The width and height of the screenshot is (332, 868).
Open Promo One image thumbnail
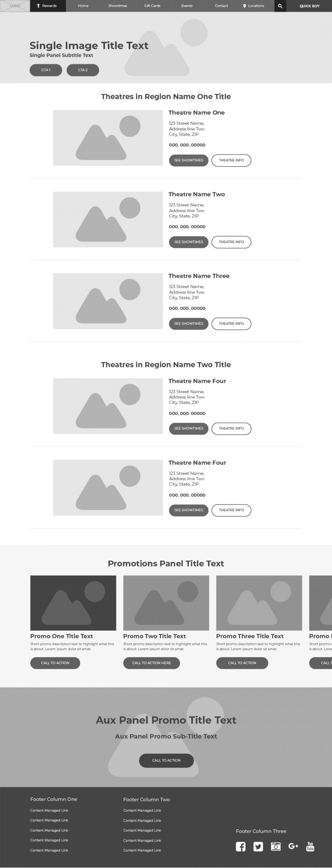(73, 603)
